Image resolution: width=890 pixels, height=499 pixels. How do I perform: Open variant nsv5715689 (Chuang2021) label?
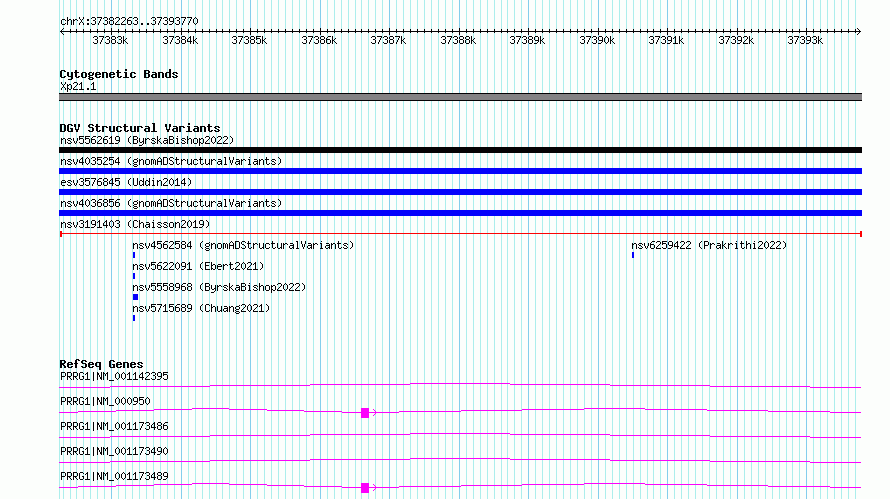[201, 308]
